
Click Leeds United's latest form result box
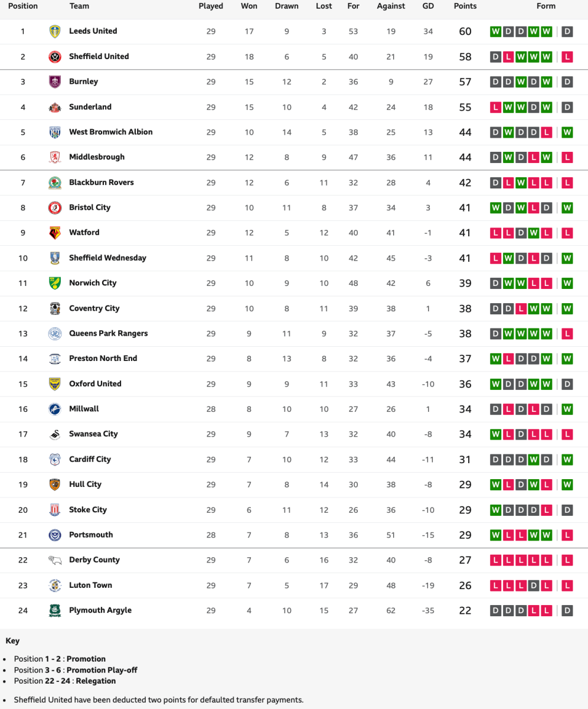(x=567, y=31)
